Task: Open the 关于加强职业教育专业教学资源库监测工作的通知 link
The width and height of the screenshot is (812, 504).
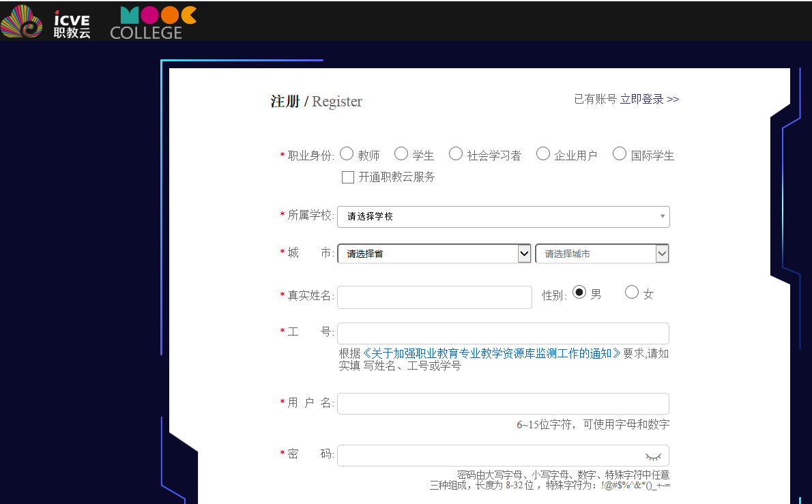Action: point(491,353)
